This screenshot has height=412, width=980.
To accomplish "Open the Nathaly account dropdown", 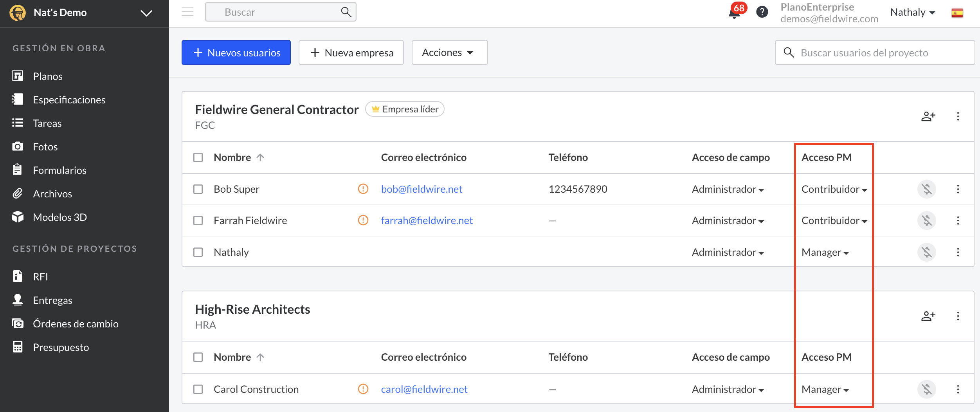I will coord(912,13).
